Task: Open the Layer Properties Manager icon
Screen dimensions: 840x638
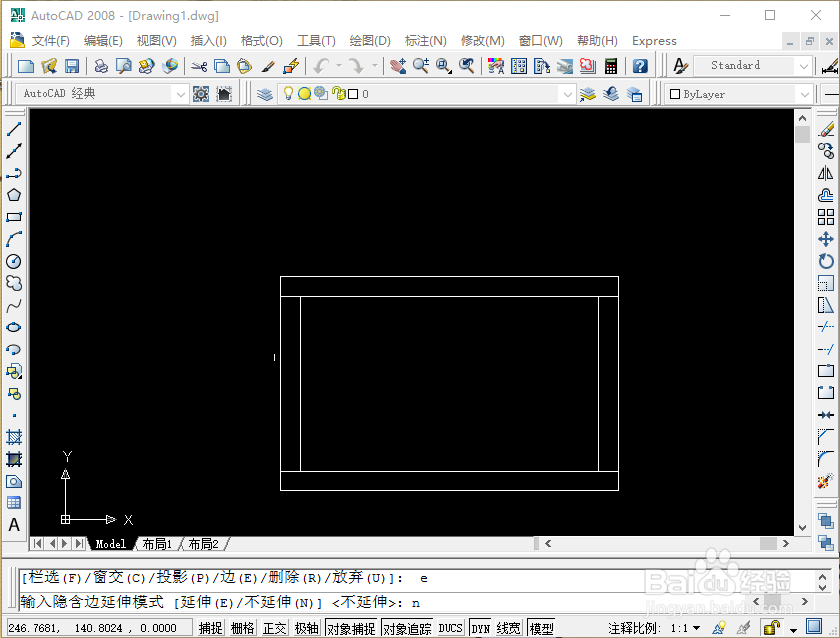Action: click(265, 94)
